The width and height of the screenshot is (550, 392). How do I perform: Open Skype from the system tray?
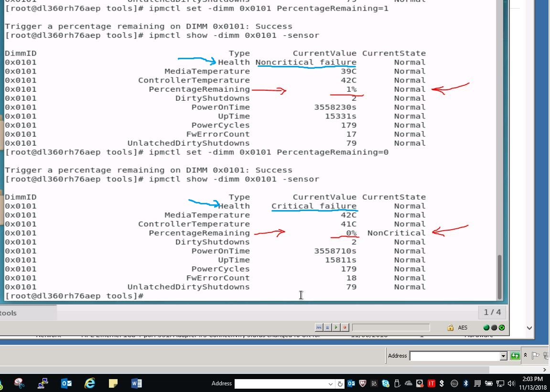[385, 383]
